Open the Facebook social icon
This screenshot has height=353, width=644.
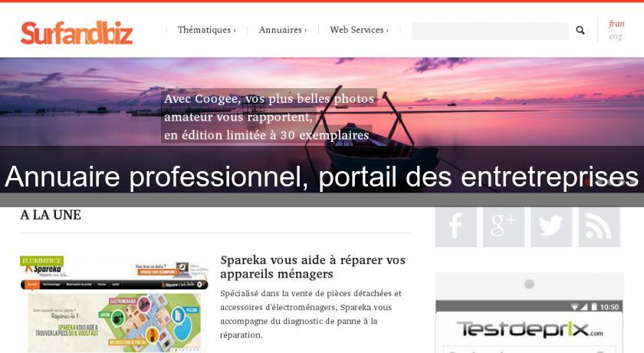tap(456, 227)
